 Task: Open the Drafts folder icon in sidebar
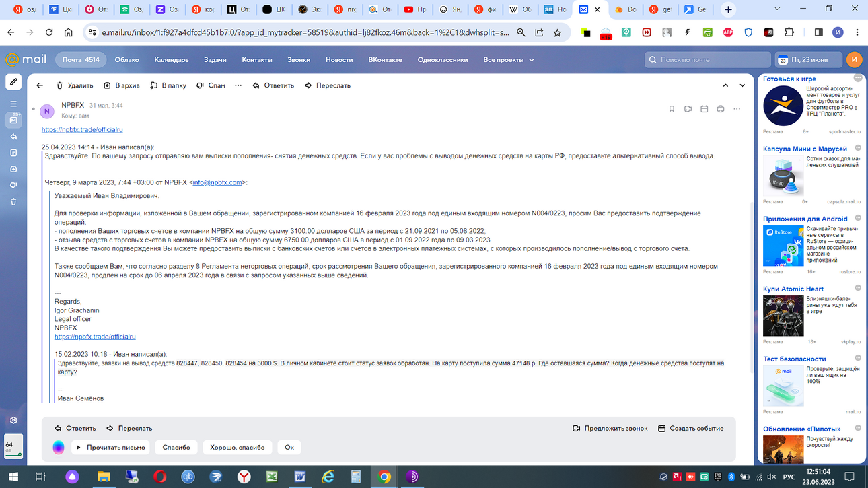pyautogui.click(x=13, y=153)
